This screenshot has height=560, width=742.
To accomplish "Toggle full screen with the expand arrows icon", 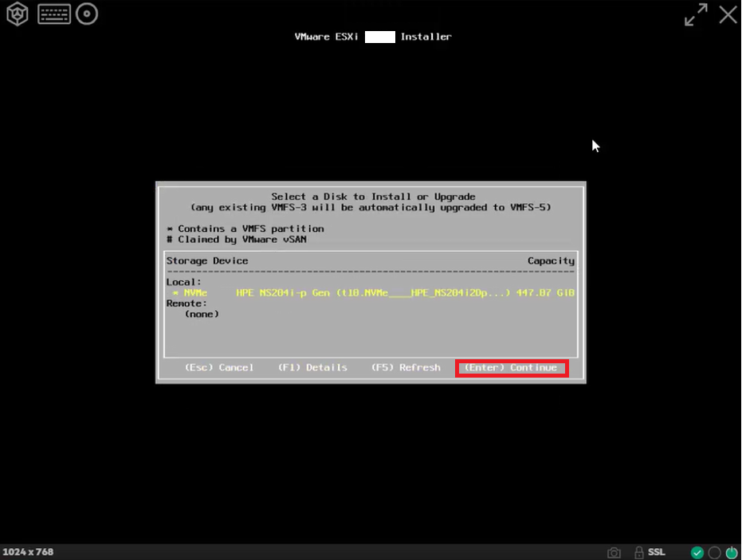I will click(x=696, y=14).
